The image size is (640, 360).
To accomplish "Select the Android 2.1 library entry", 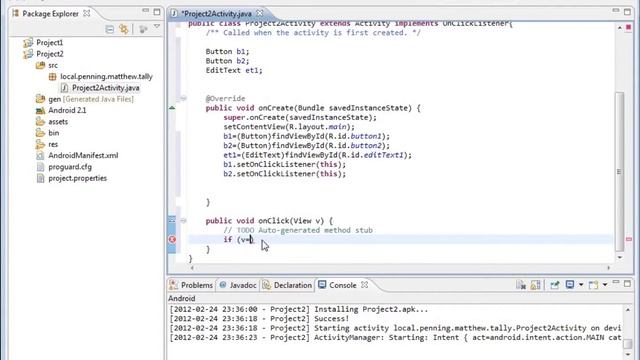I will [x=67, y=110].
